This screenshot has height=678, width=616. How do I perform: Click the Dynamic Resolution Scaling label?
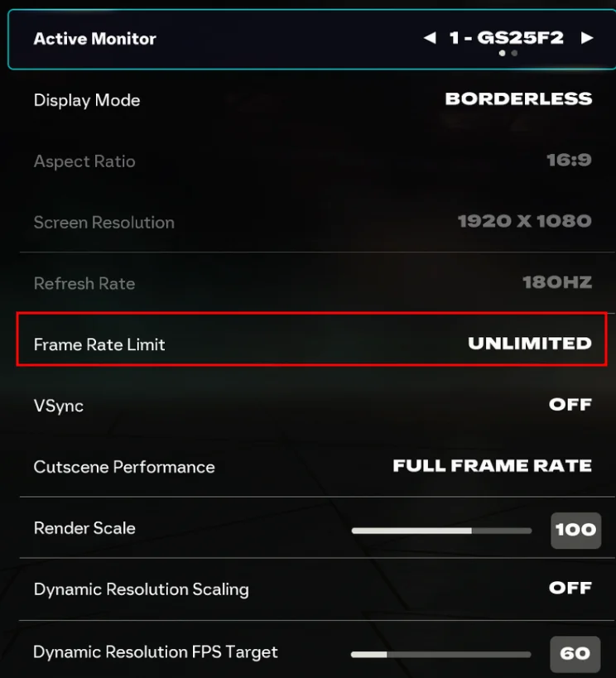(141, 589)
